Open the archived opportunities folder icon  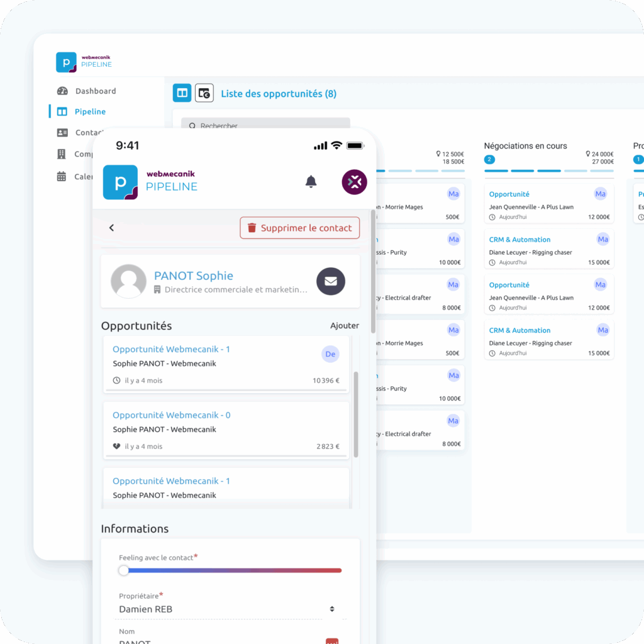[x=204, y=93]
